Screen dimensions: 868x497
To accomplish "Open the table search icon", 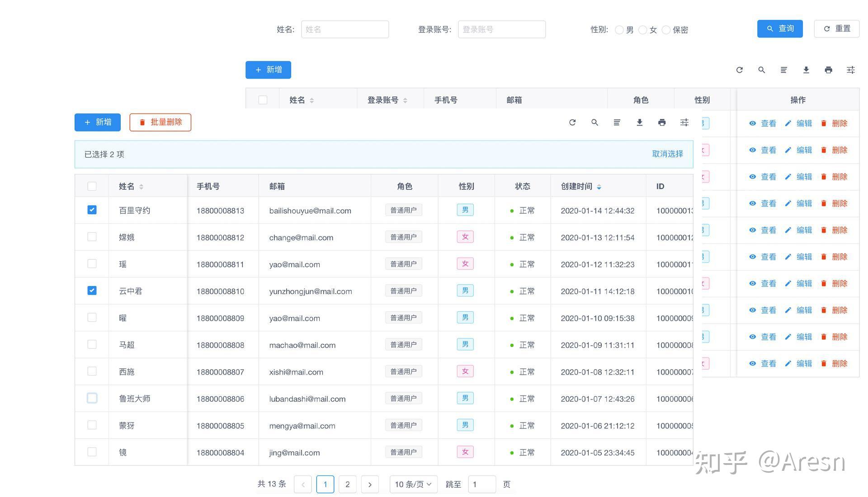I will [x=595, y=122].
